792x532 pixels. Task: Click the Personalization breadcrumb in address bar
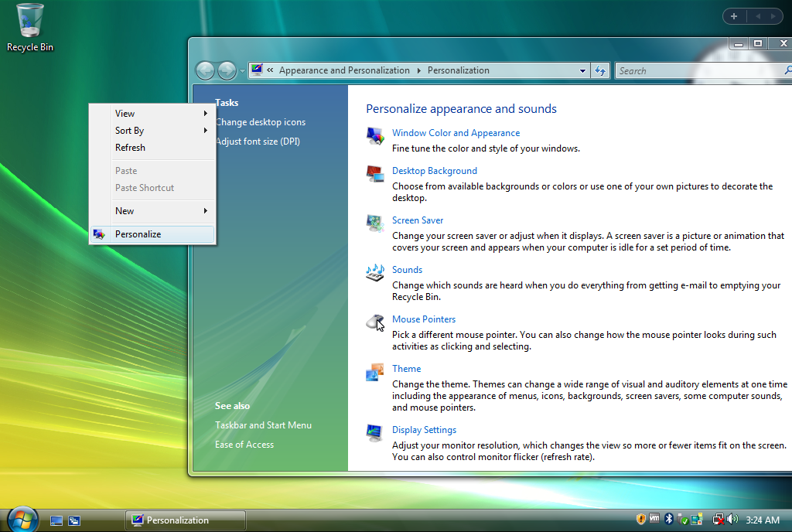pos(459,70)
